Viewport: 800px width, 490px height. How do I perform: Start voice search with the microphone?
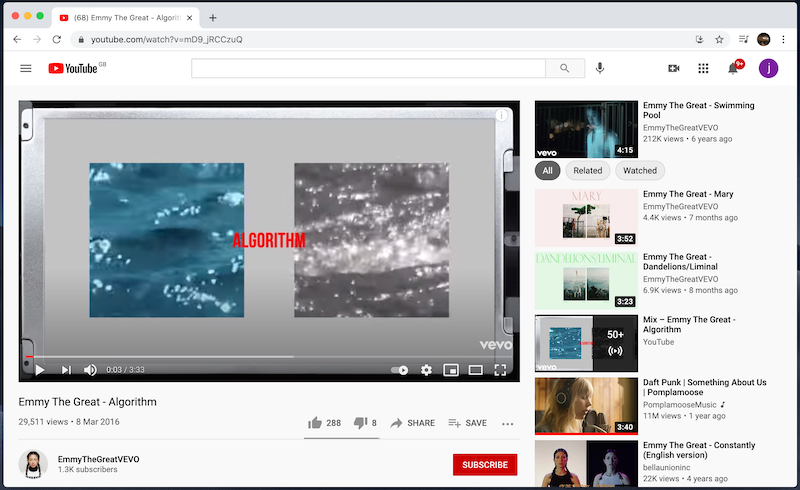(600, 68)
